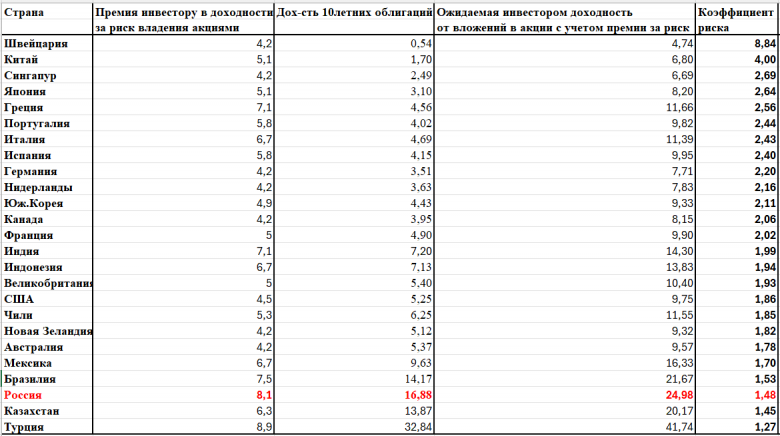
Task: Select the 'Австралия' row label
Action: pyautogui.click(x=33, y=347)
